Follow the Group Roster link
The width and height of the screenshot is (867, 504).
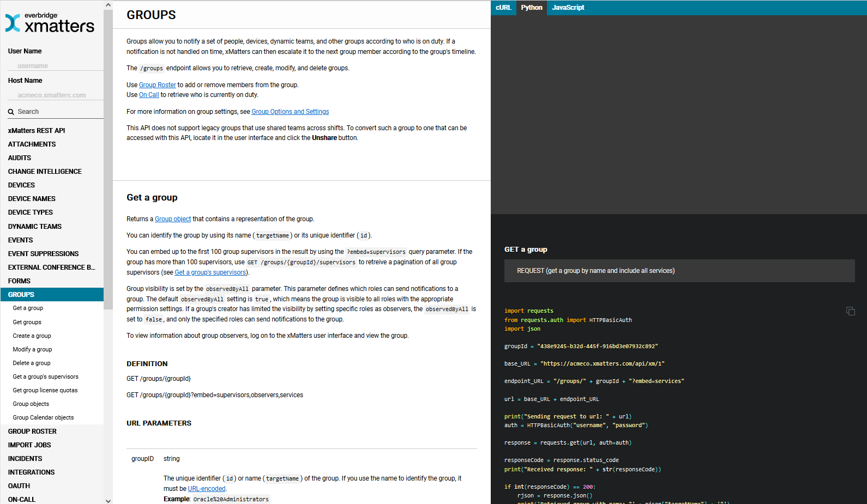(158, 85)
